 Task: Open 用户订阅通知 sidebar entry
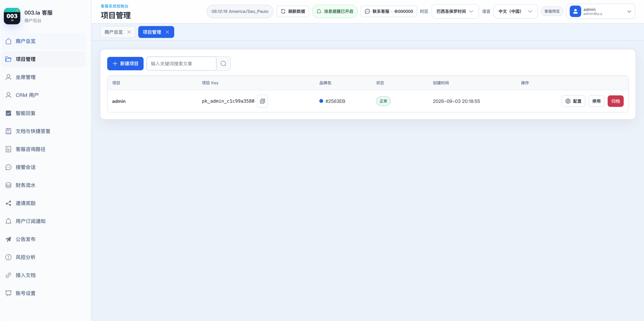click(43, 221)
